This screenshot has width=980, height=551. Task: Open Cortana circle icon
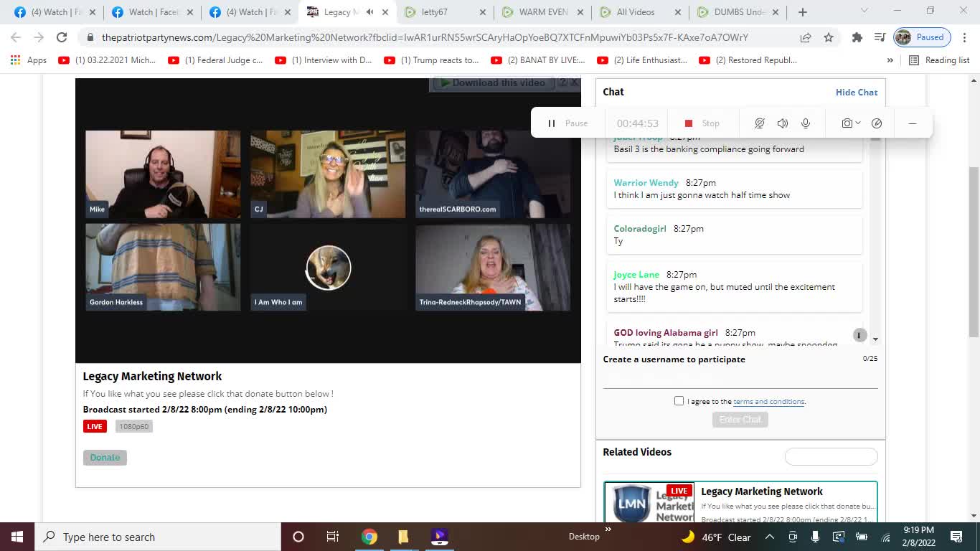[x=298, y=537]
